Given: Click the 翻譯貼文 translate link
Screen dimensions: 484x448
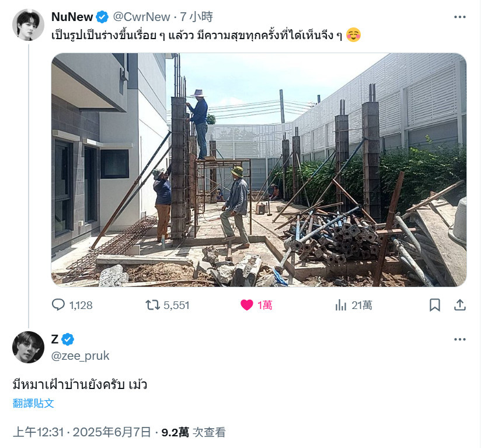Looking at the screenshot, I should click(x=33, y=403).
